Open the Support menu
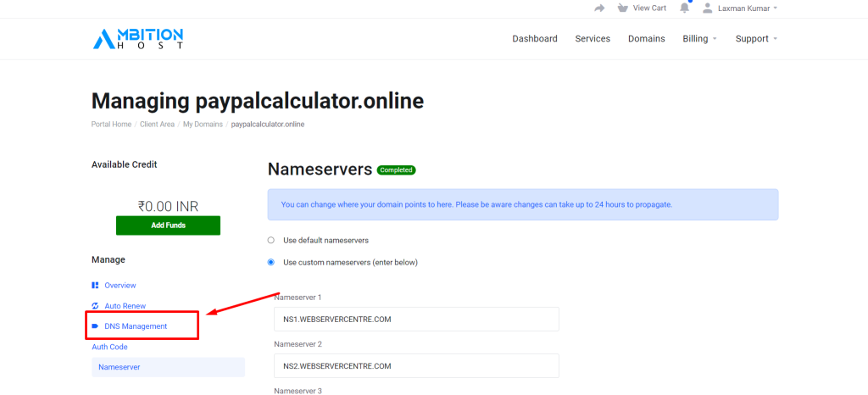Image resolution: width=868 pixels, height=395 pixels. [752, 39]
